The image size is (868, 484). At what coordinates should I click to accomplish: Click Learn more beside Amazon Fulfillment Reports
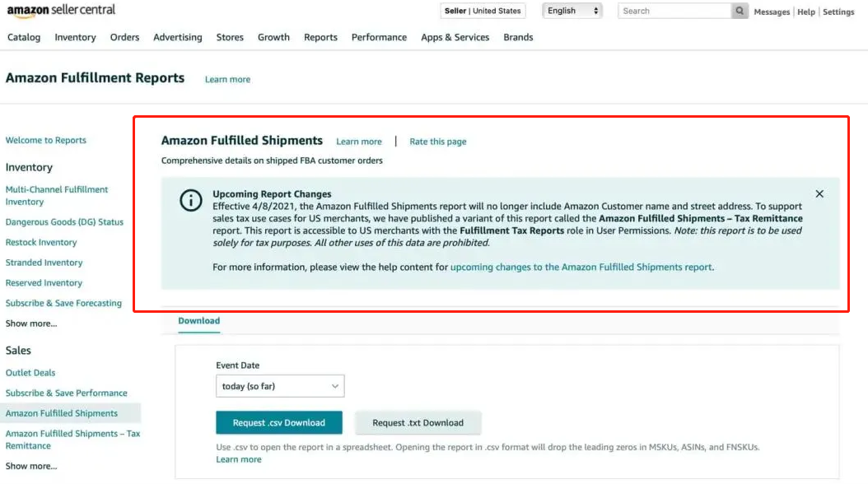(227, 79)
